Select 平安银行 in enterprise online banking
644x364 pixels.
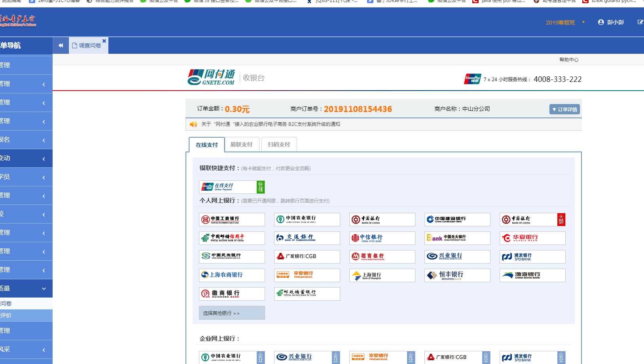[382, 357]
